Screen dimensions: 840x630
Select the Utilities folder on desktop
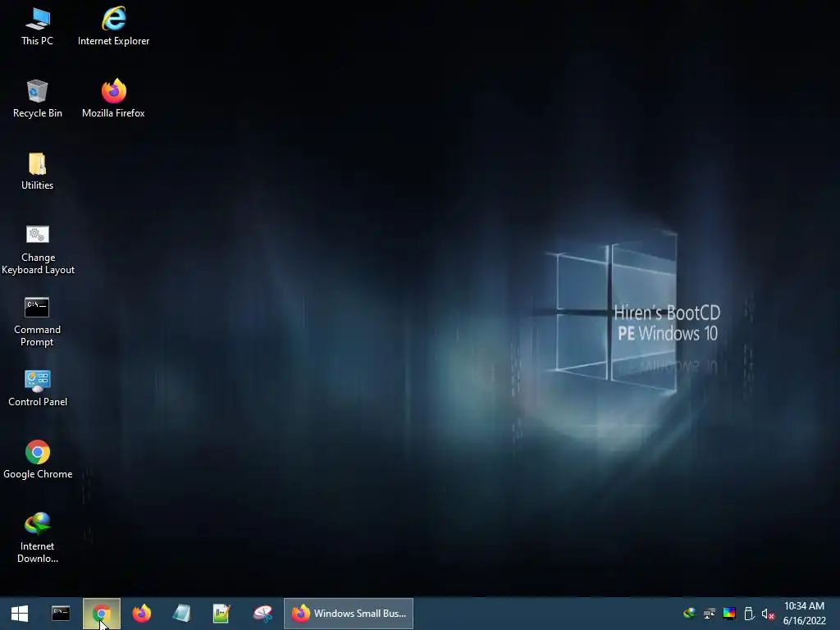[38, 171]
